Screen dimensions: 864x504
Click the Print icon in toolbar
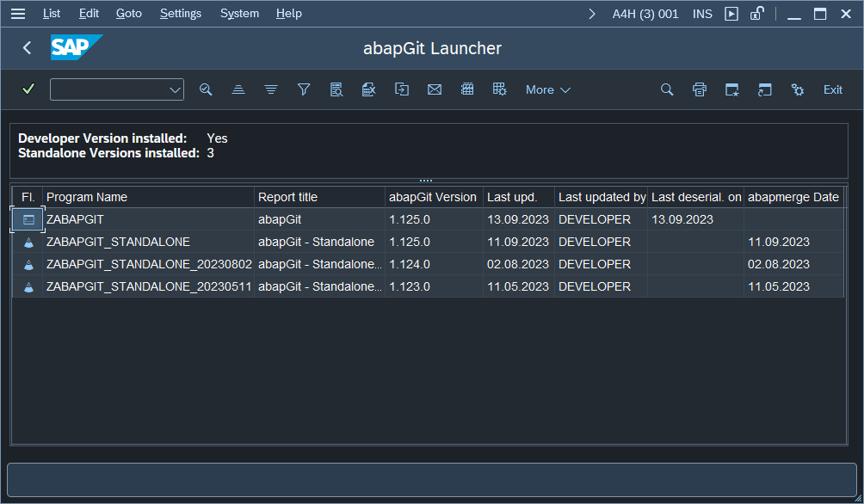tap(700, 89)
